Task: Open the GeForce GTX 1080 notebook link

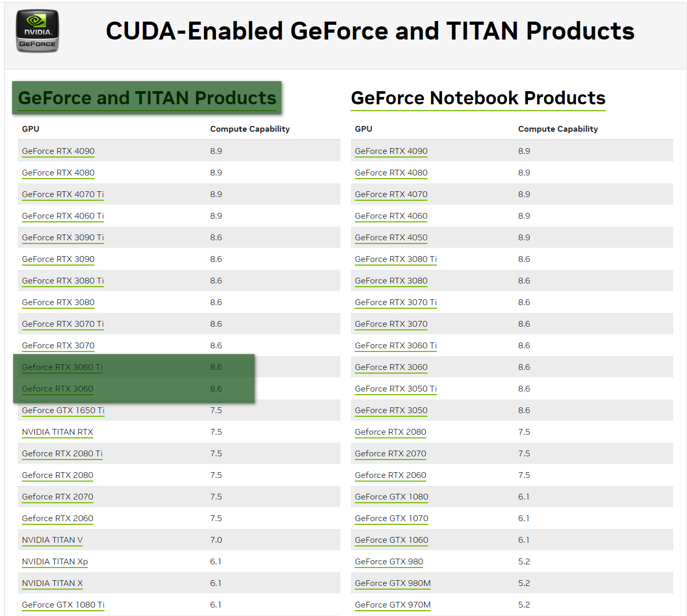Action: (391, 497)
